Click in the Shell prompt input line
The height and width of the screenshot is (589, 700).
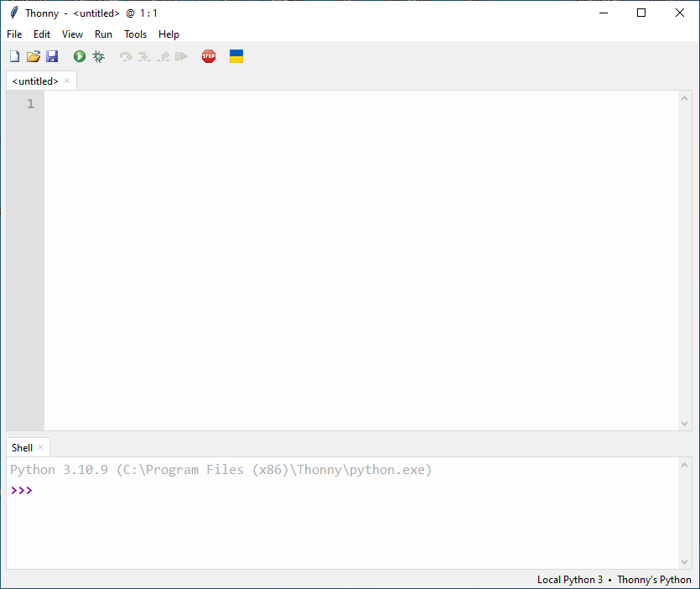click(x=335, y=490)
